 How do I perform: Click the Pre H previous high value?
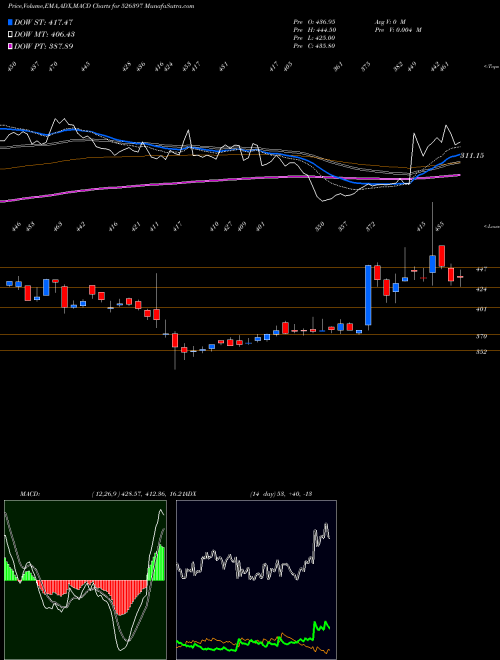314,29
